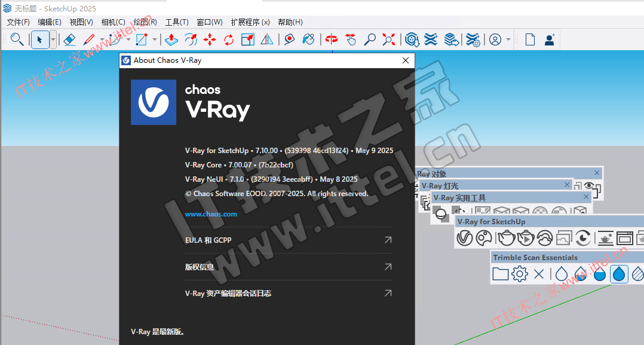This screenshot has height=345, width=644.
Task: Open the 相机(C) menu
Action: click(x=114, y=22)
